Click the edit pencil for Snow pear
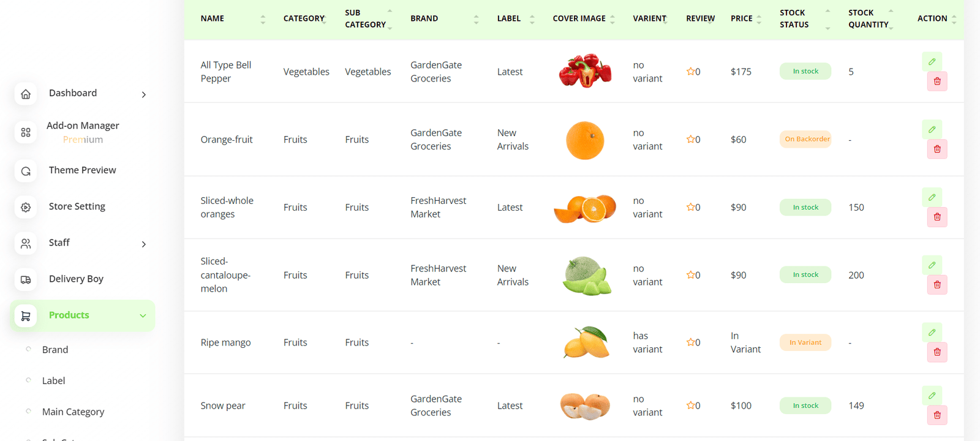Screen dimensions: 980x441 click(x=932, y=395)
